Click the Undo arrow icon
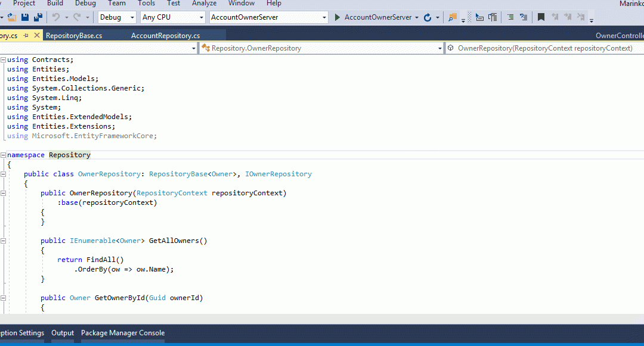644x346 pixels. click(56, 17)
